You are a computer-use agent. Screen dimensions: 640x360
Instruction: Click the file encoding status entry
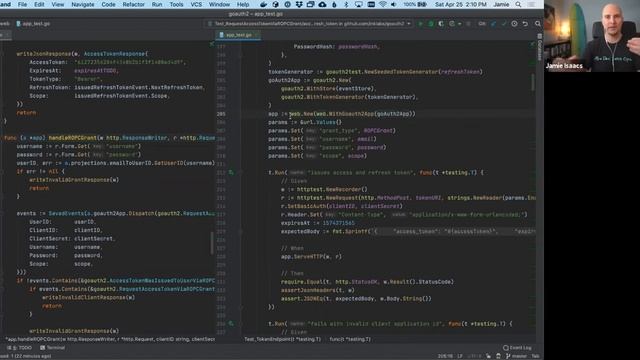coord(474,356)
